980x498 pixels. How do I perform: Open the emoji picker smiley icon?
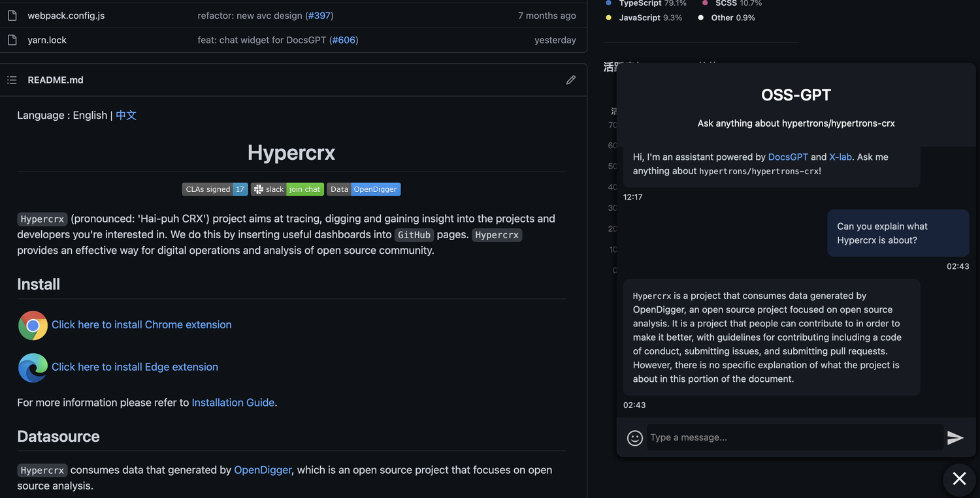click(635, 438)
